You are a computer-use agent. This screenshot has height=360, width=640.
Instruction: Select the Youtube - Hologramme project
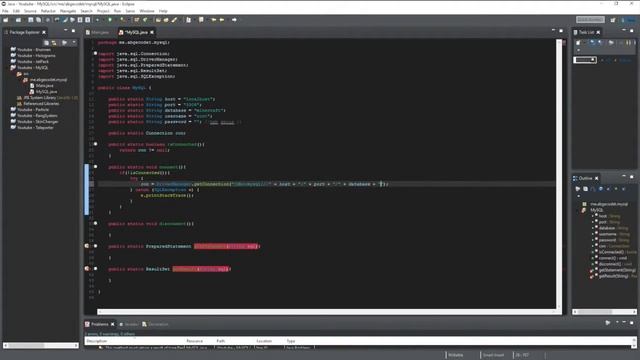pos(36,56)
